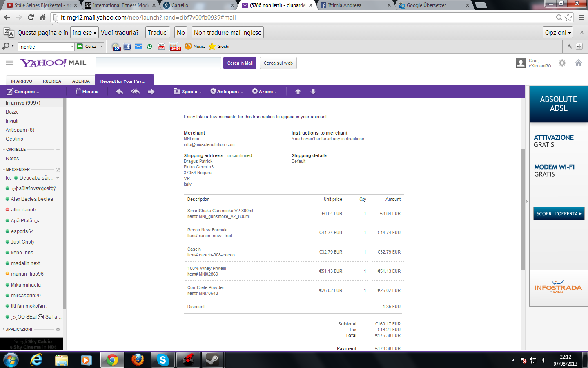588x368 pixels.
Task: Open Messenger status dropdown arrow
Action: point(58,178)
